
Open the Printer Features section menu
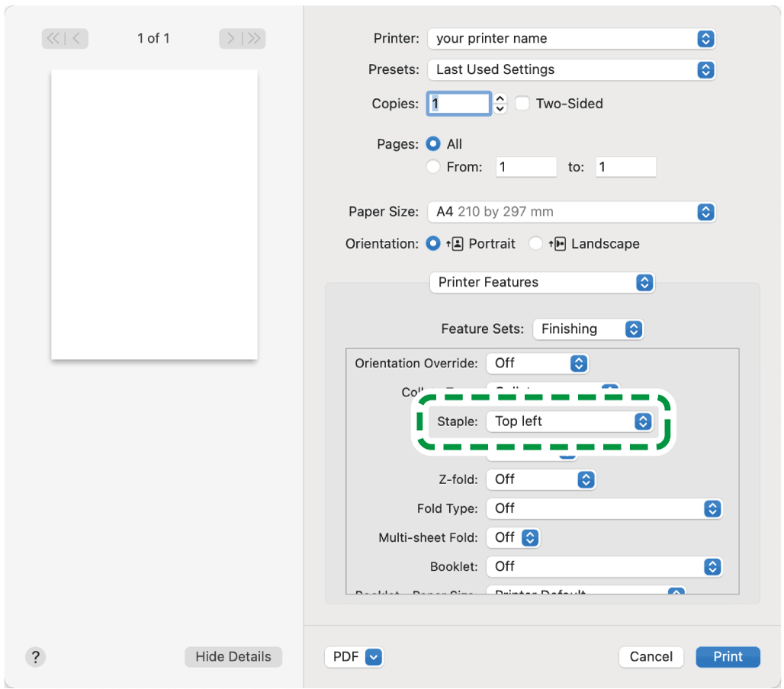point(542,283)
